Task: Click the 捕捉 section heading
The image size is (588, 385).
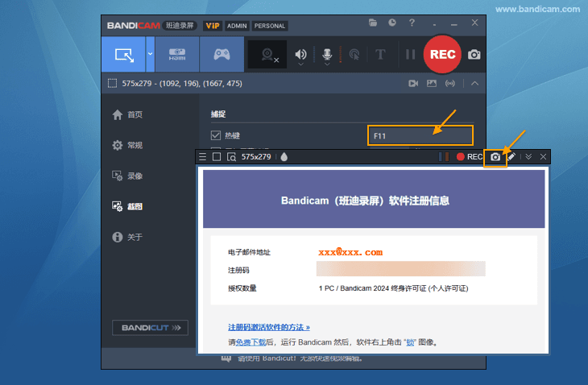Action: 218,114
